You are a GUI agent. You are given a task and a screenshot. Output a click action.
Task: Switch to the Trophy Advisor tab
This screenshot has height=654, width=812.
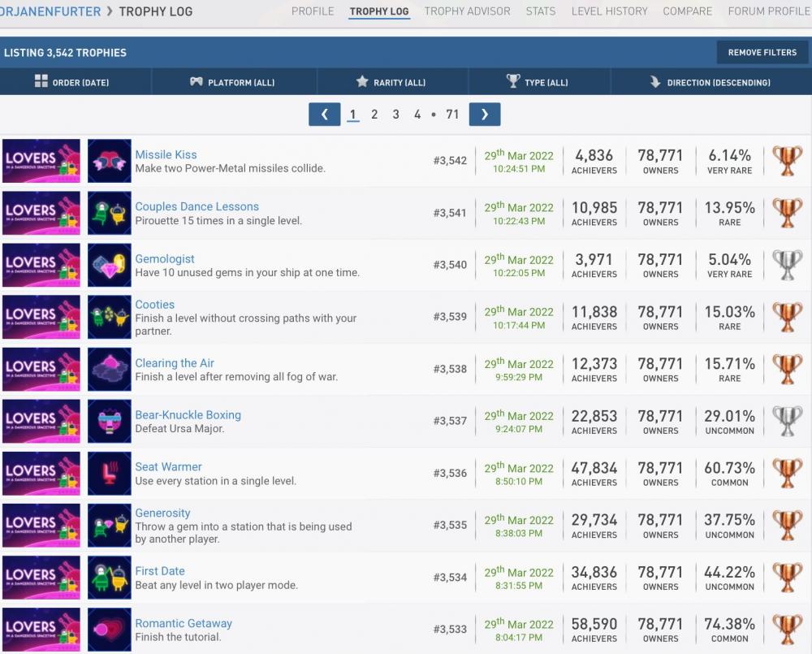467,11
